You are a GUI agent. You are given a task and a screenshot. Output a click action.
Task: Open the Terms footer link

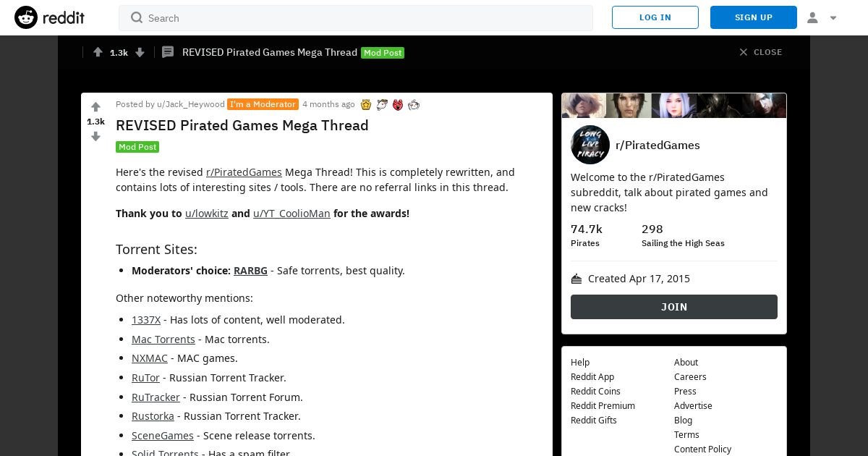(686, 435)
